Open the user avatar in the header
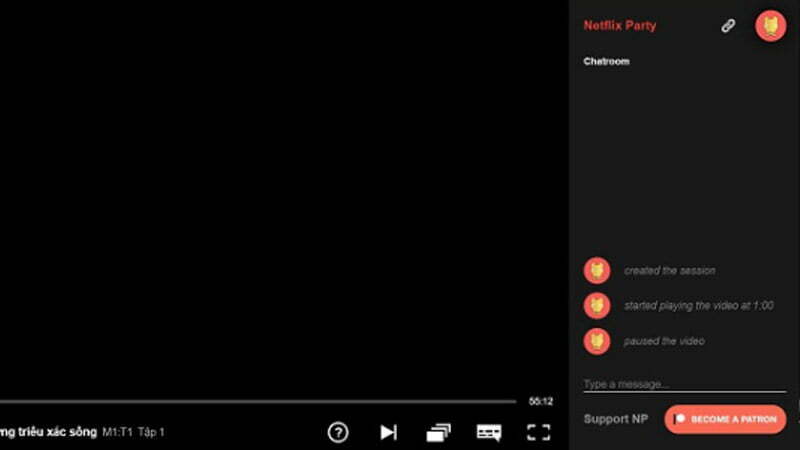The image size is (800, 450). click(x=770, y=26)
